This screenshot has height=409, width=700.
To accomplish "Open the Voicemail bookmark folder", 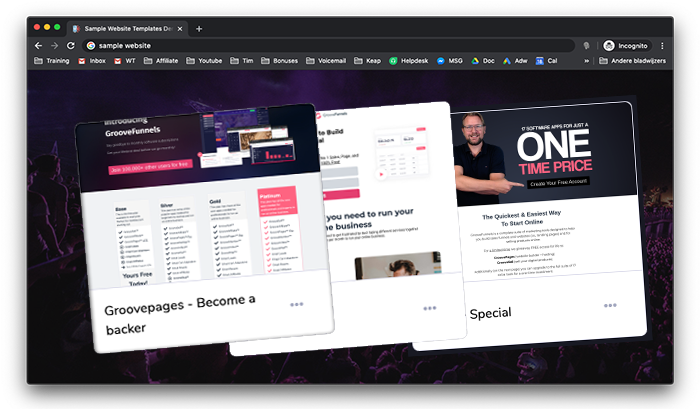I will pos(326,61).
